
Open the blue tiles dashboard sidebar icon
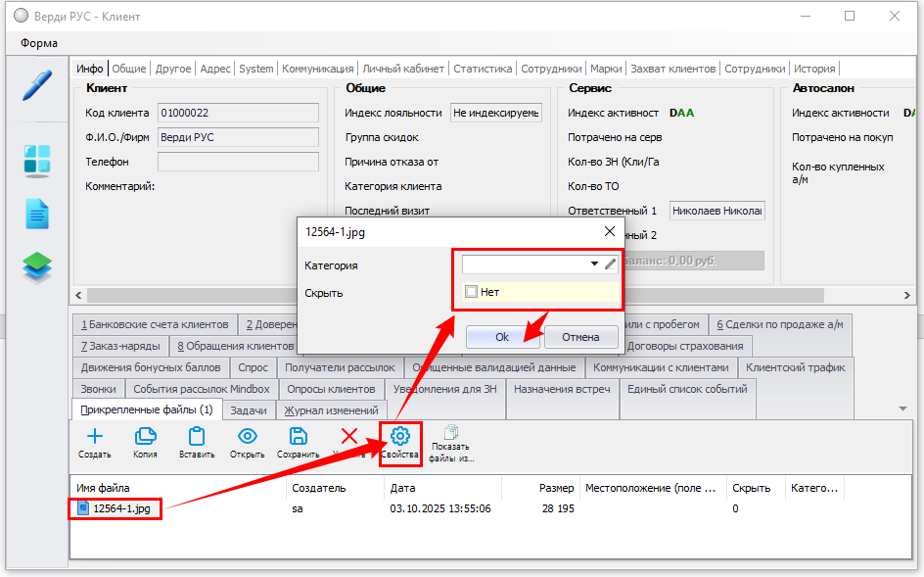37,160
